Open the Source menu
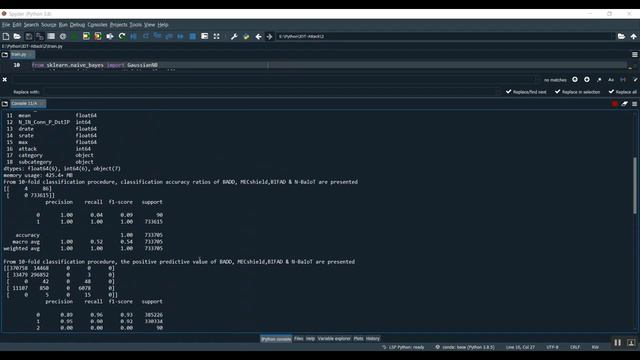The height and width of the screenshot is (360, 640). click(49, 25)
